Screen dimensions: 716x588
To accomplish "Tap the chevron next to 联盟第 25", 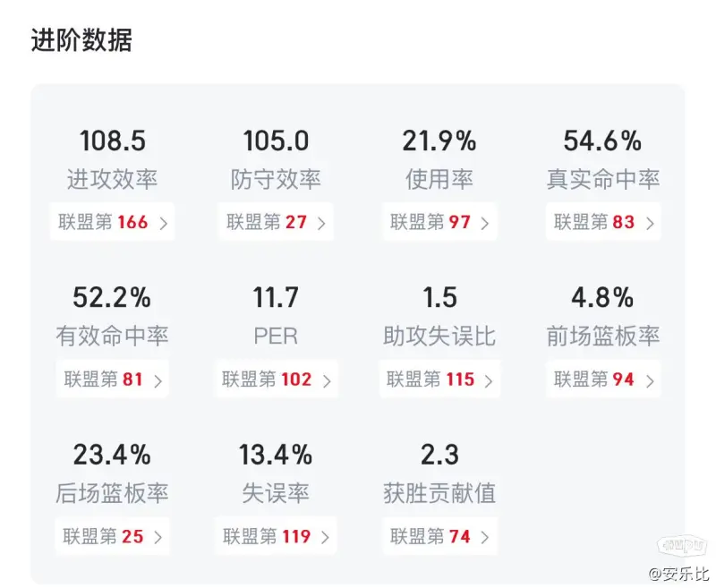I will point(158,537).
